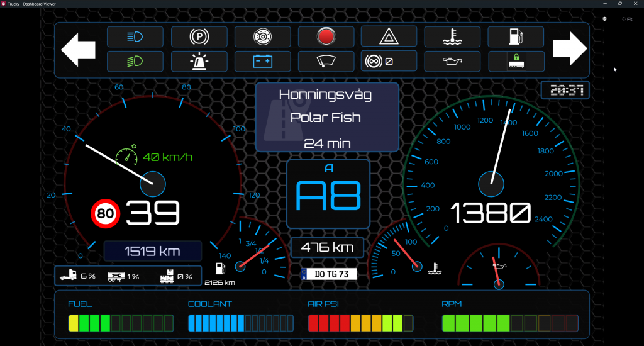Click the right turn signal arrow
The width and height of the screenshot is (644, 346).
(x=570, y=49)
